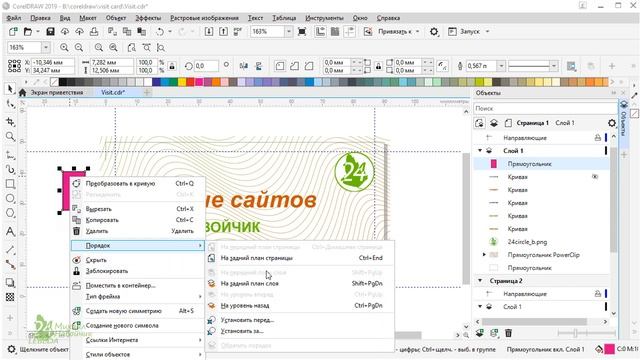Click the Welcome screen home icon
Image resolution: width=640 pixels, height=360 pixels.
pyautogui.click(x=22, y=93)
